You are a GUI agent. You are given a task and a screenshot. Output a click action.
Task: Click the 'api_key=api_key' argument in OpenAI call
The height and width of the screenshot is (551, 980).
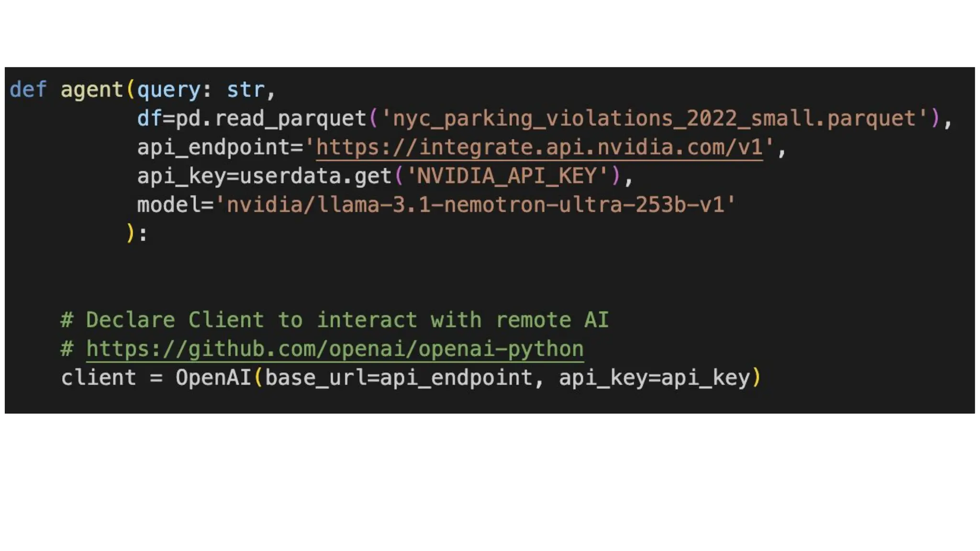click(x=654, y=378)
